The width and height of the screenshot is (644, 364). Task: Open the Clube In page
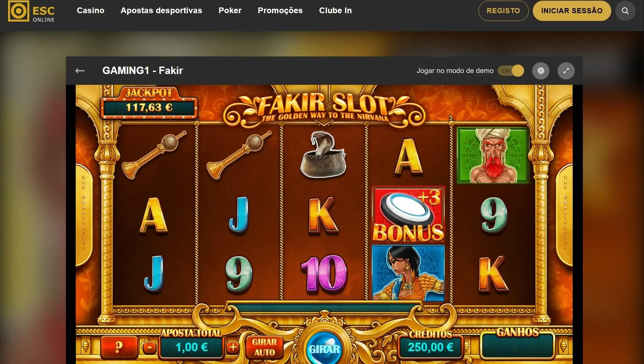click(335, 10)
